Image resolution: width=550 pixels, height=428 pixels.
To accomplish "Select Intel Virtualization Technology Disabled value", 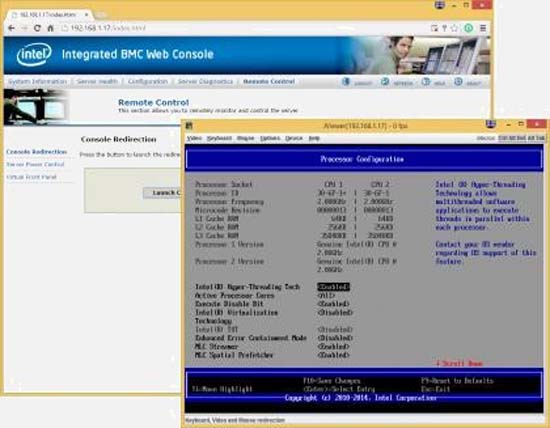I will tap(335, 312).
